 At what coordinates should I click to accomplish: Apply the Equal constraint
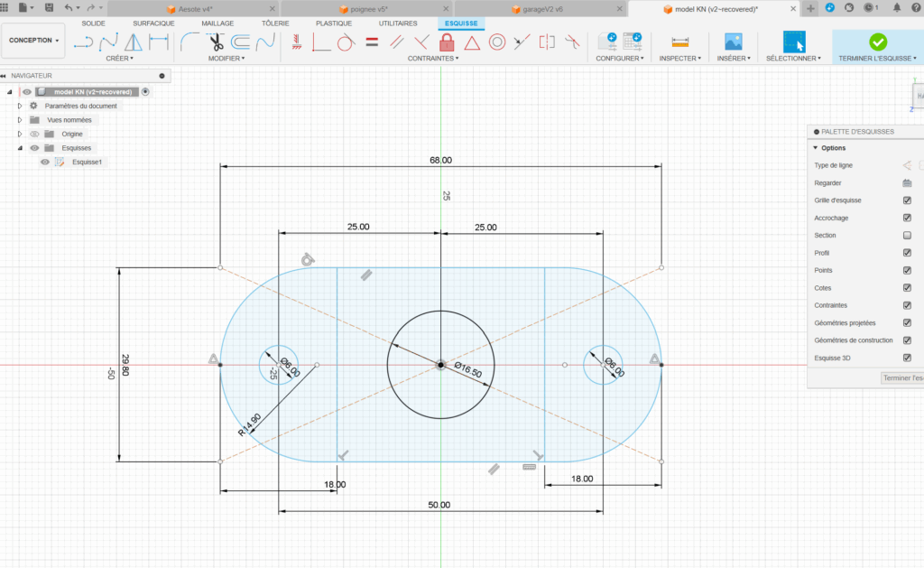[x=372, y=42]
